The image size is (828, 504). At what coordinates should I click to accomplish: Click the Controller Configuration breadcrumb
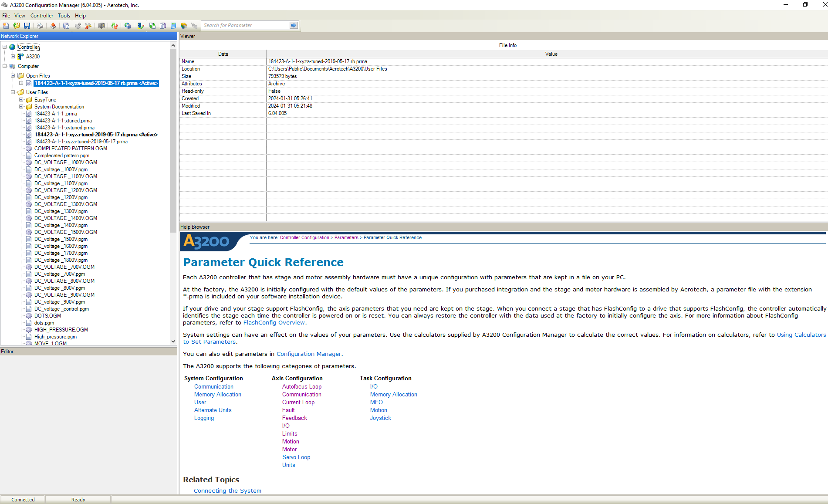tap(304, 238)
